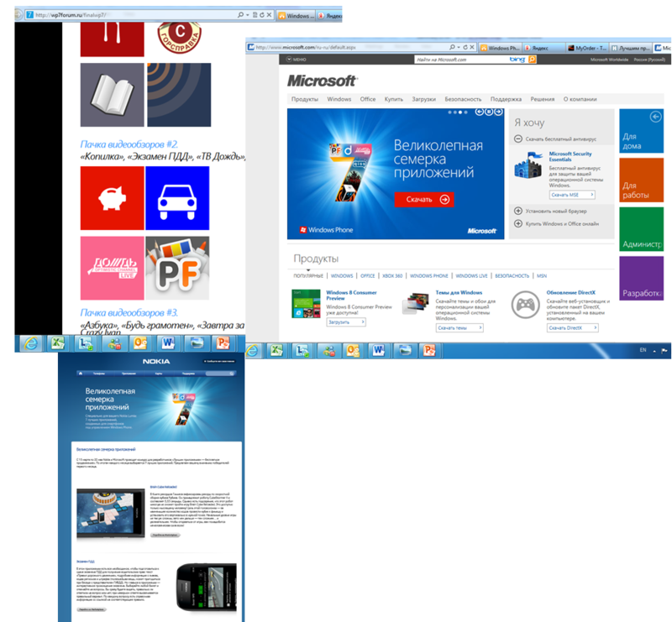This screenshot has height=622, width=672.
Task: Open Windows menu on Microsoft.com navigation
Action: pyautogui.click(x=339, y=99)
